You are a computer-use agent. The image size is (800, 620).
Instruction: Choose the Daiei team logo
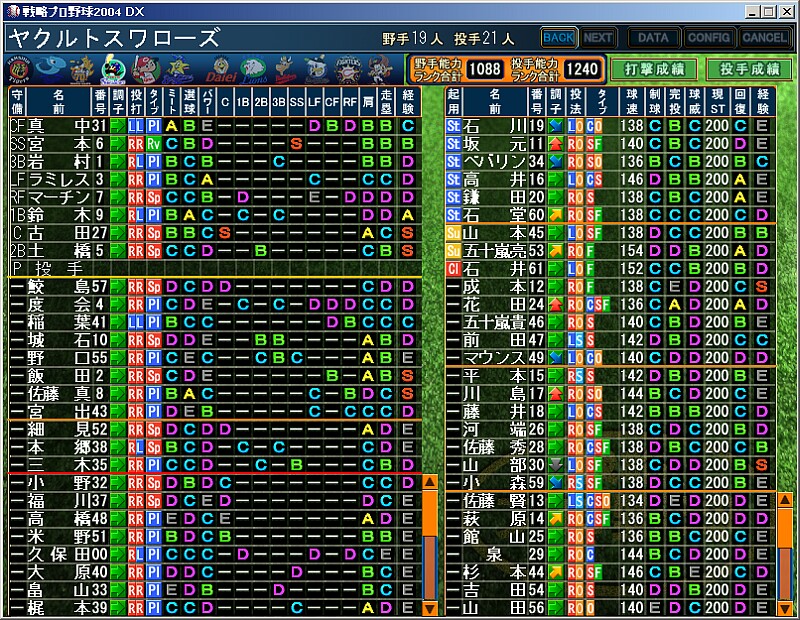[221, 69]
